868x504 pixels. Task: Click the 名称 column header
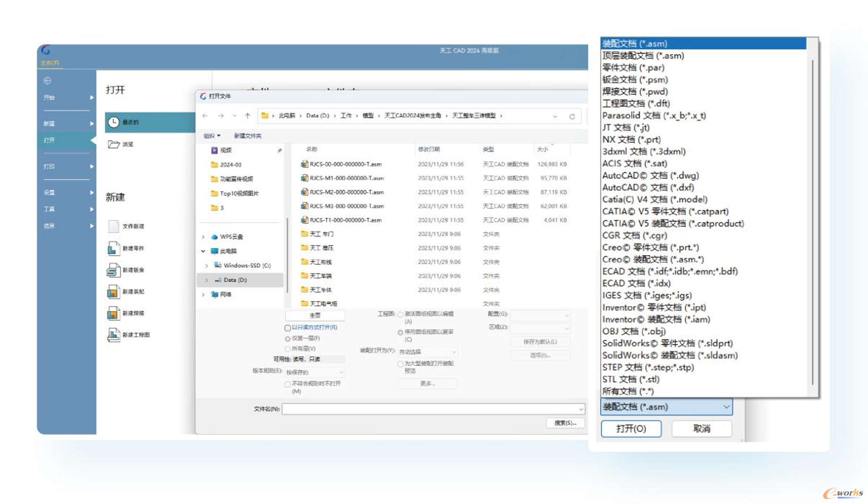(312, 149)
